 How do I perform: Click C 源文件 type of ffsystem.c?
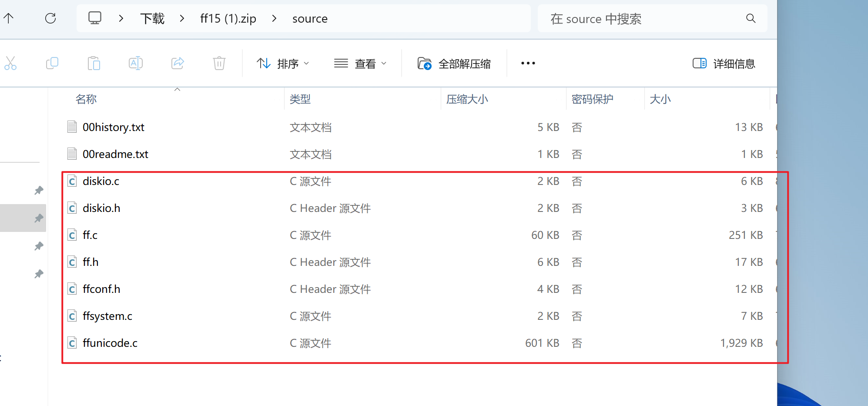(x=310, y=316)
